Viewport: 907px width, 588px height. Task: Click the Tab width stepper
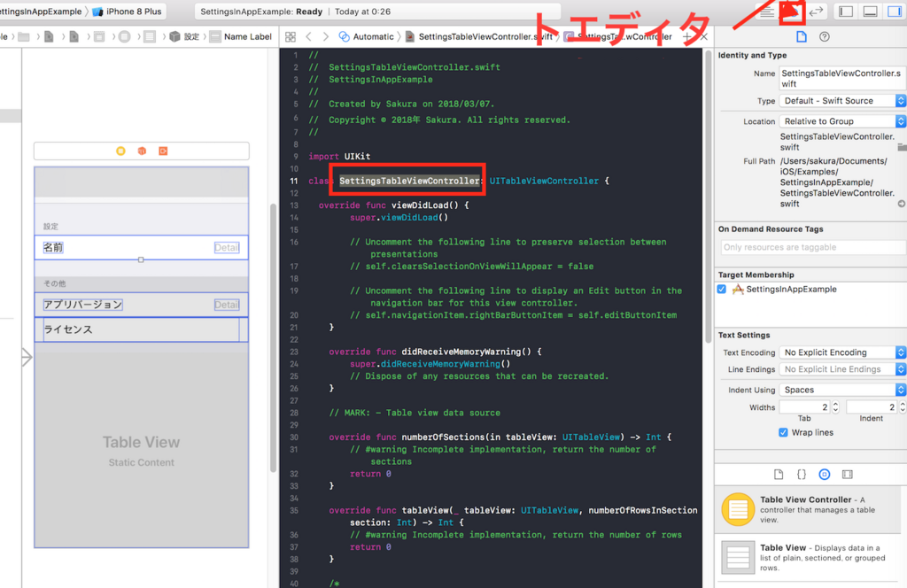(835, 407)
